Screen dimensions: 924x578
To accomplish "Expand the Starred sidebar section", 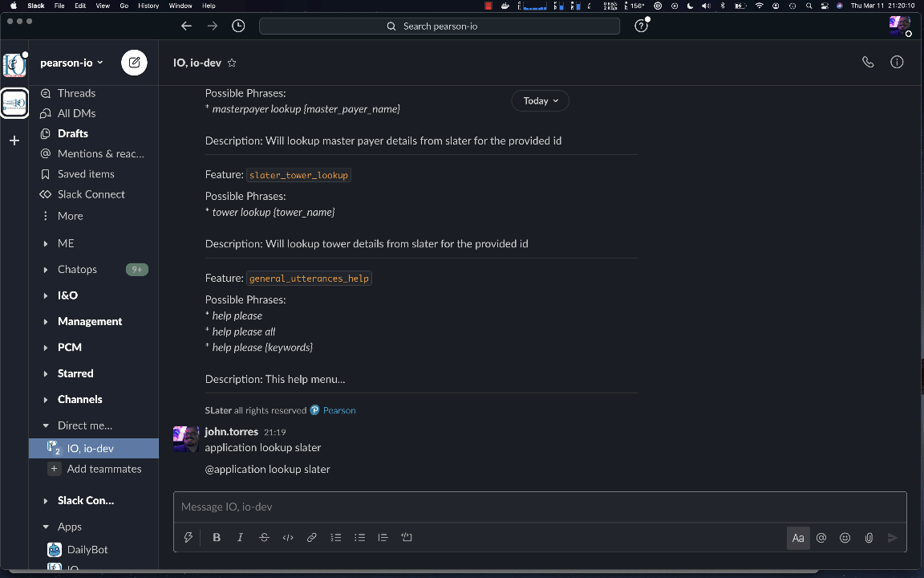I will [x=46, y=373].
